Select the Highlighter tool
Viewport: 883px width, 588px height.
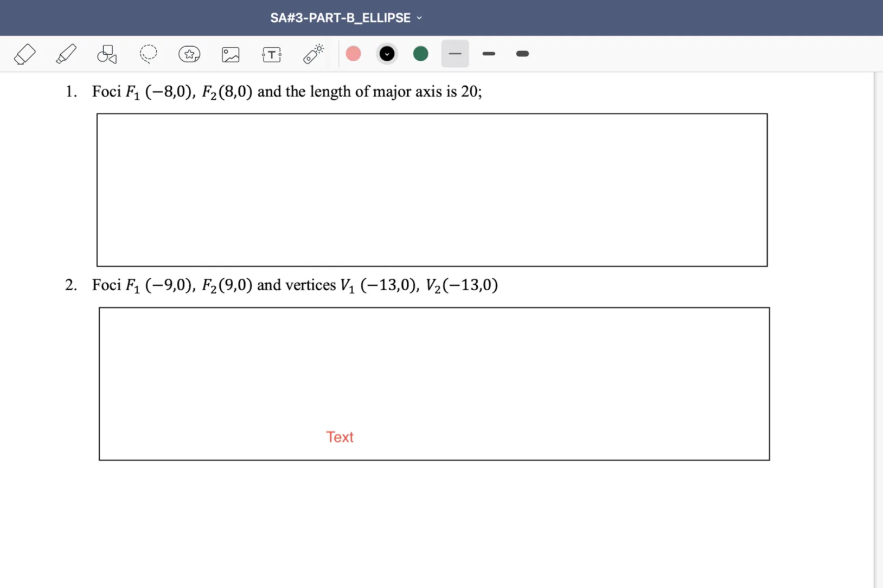click(66, 54)
